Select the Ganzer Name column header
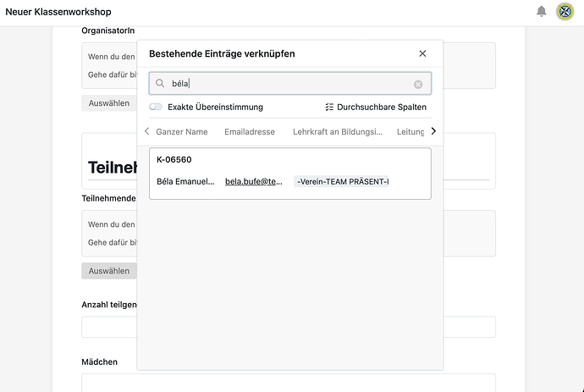584x392 pixels. 181,132
